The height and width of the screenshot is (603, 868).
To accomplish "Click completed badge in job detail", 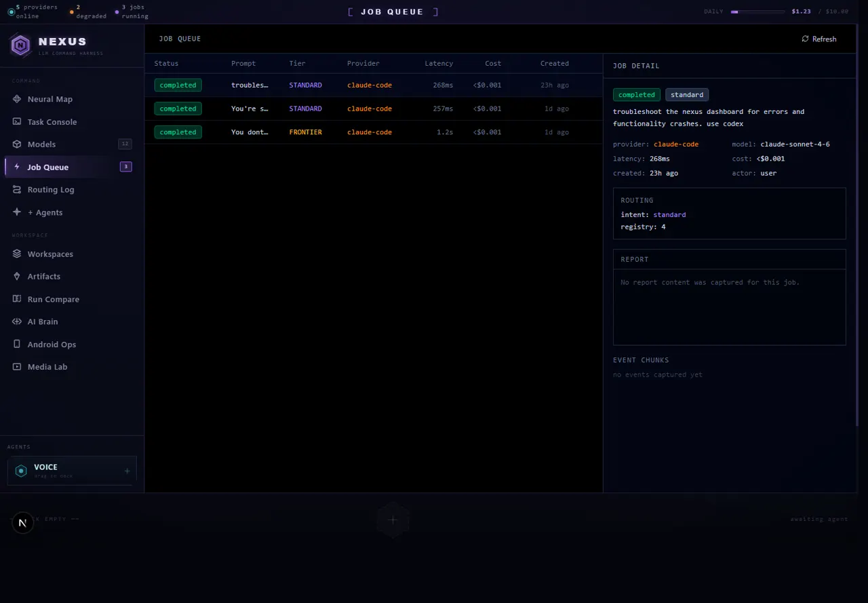I will [x=637, y=95].
